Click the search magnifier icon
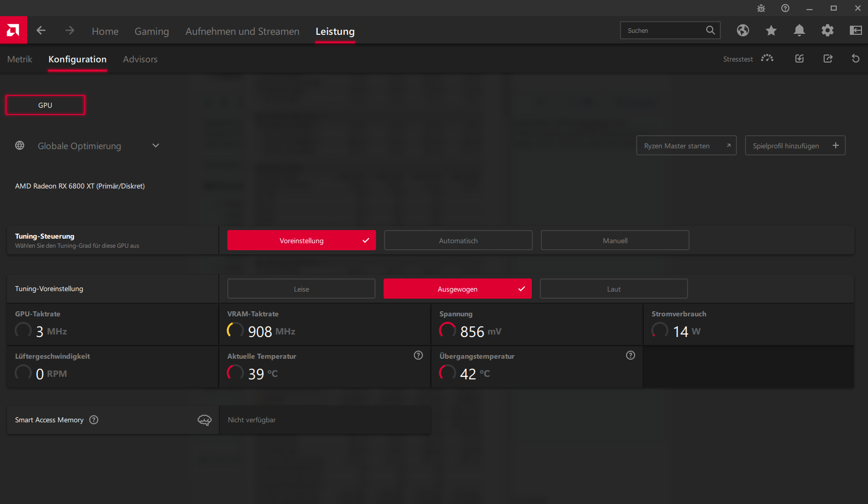Image resolution: width=868 pixels, height=504 pixels. pos(710,30)
